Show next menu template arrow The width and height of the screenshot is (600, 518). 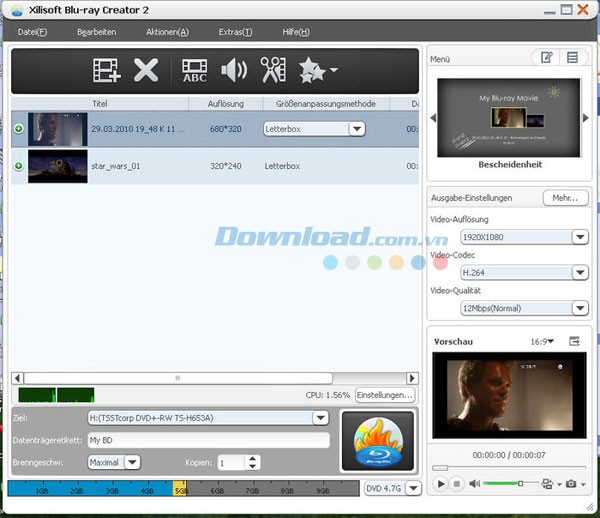[585, 118]
